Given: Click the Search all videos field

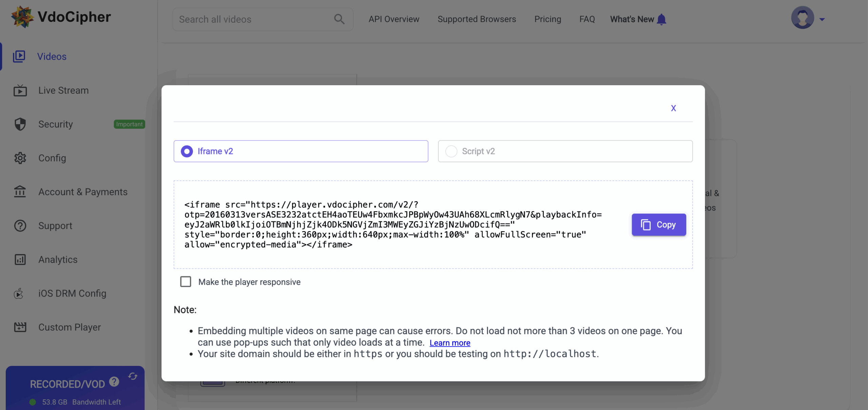Looking at the screenshot, I should click(263, 19).
